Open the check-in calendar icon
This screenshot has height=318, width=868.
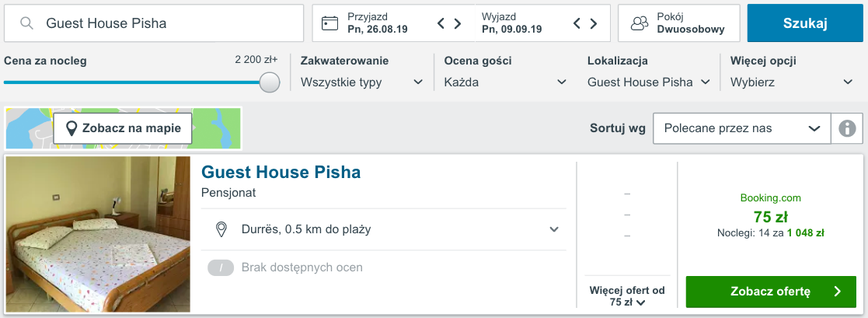click(x=330, y=23)
